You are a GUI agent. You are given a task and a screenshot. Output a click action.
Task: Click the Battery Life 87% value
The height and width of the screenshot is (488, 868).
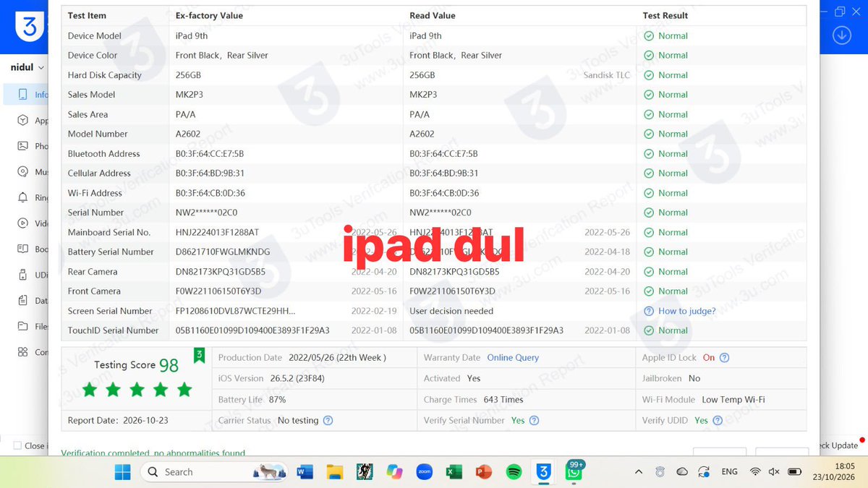pos(277,400)
